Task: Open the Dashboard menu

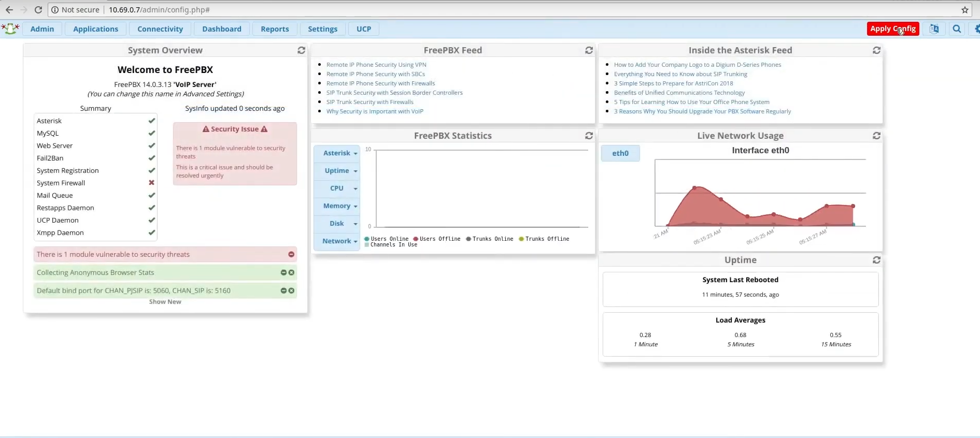Action: tap(222, 29)
